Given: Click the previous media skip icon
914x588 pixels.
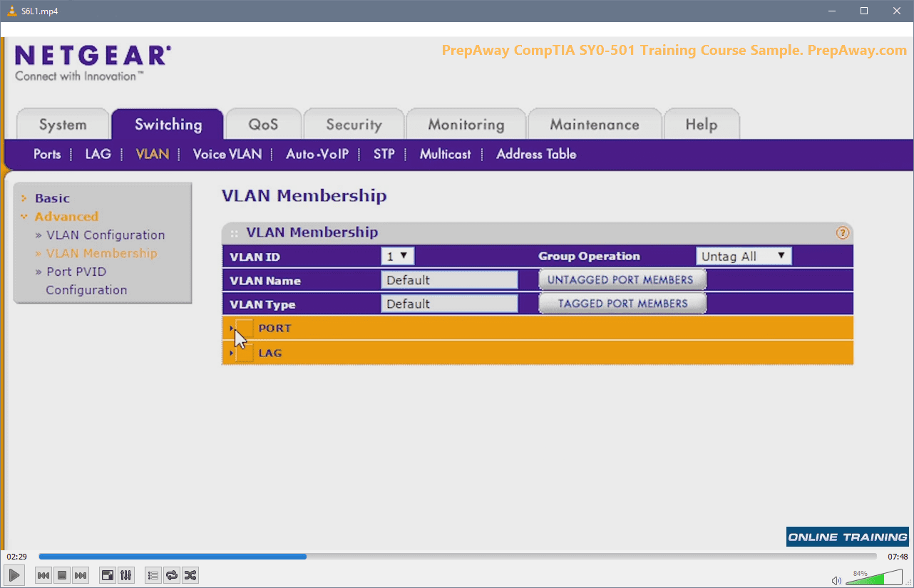Looking at the screenshot, I should (43, 575).
